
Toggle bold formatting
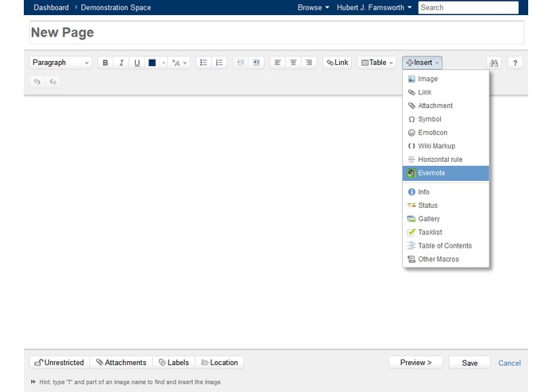pyautogui.click(x=106, y=63)
